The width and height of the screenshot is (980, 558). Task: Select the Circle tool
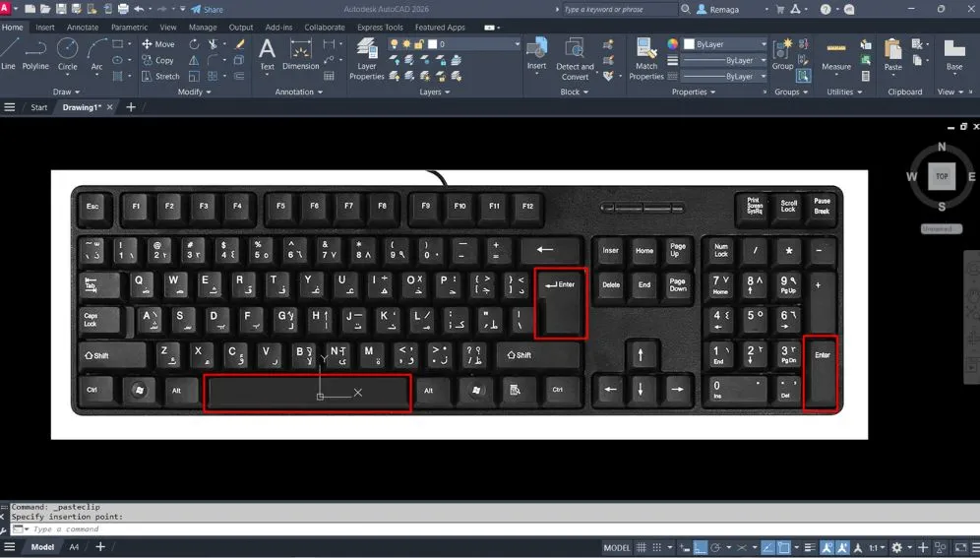pyautogui.click(x=67, y=54)
